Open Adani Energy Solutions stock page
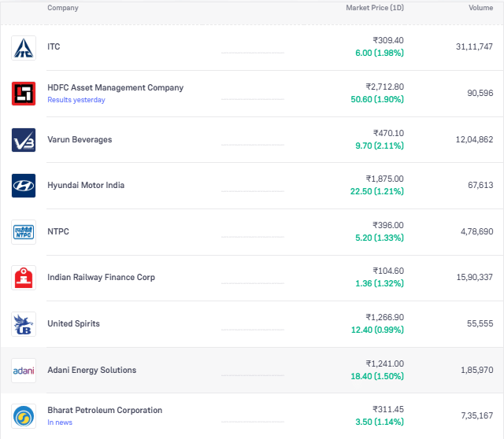The width and height of the screenshot is (504, 439). pos(91,371)
